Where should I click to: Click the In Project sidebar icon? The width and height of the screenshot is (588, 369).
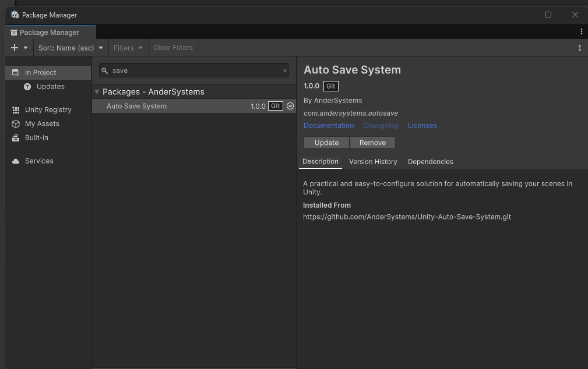16,73
